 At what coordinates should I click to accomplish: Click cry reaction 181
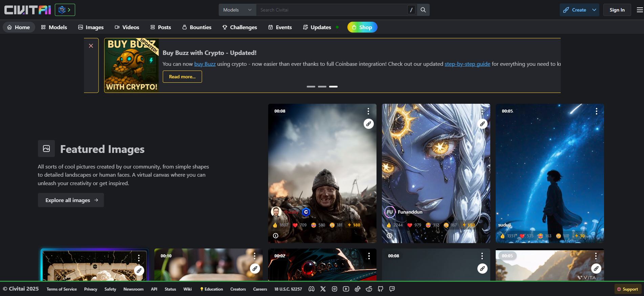click(336, 225)
